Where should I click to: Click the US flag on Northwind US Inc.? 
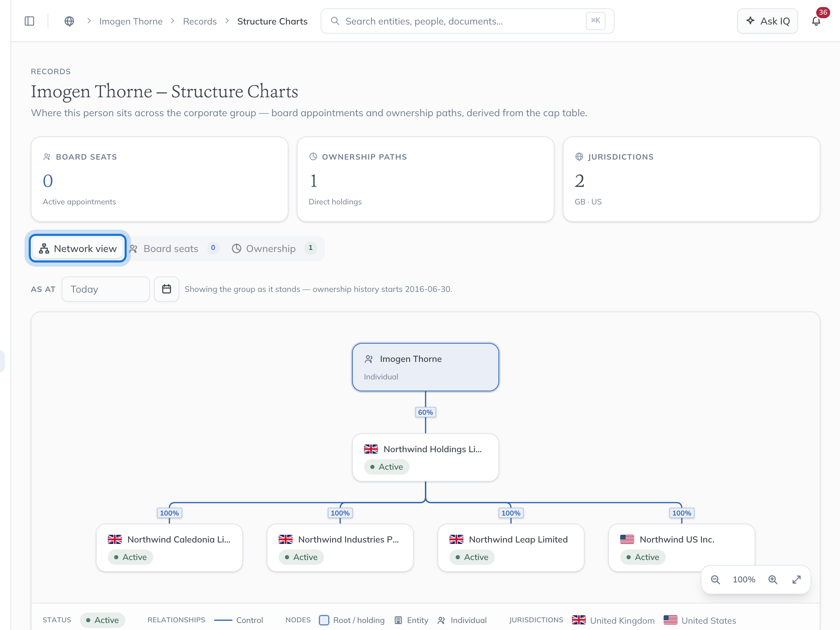coord(627,539)
